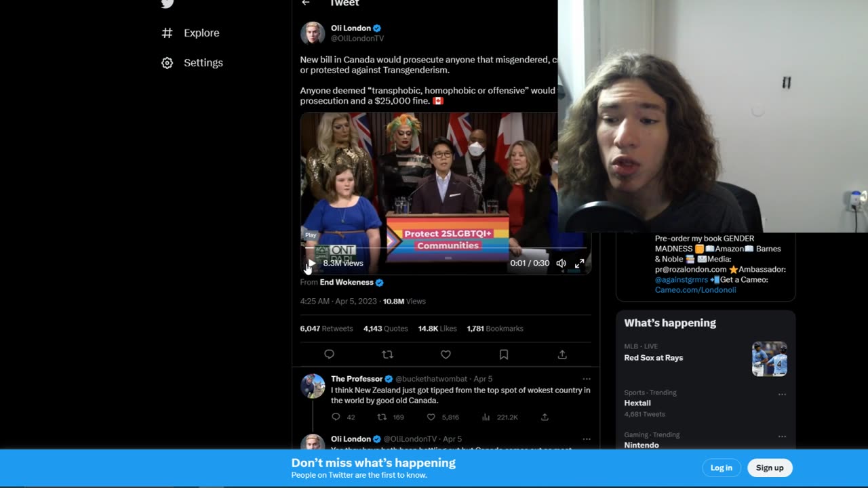Retweet The Professor's reply
Image resolution: width=868 pixels, height=488 pixels.
(x=382, y=418)
